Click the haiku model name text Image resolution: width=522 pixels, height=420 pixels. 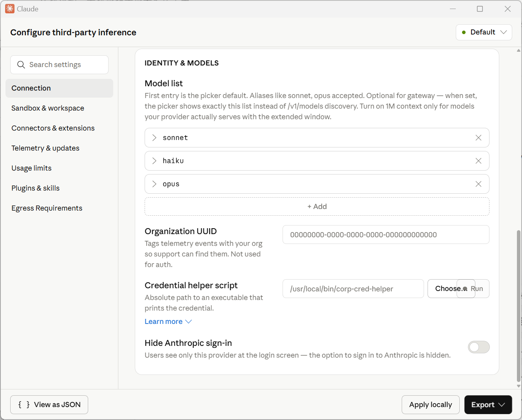(173, 161)
